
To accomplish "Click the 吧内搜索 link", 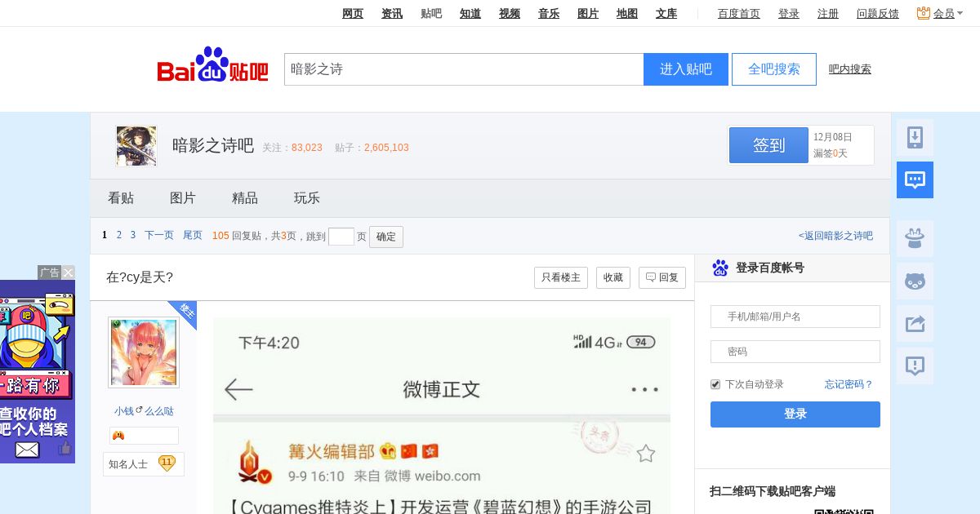I will pos(850,69).
